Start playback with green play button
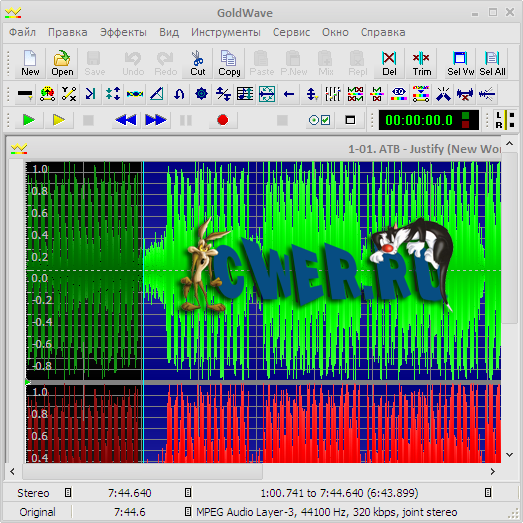 pyautogui.click(x=29, y=120)
